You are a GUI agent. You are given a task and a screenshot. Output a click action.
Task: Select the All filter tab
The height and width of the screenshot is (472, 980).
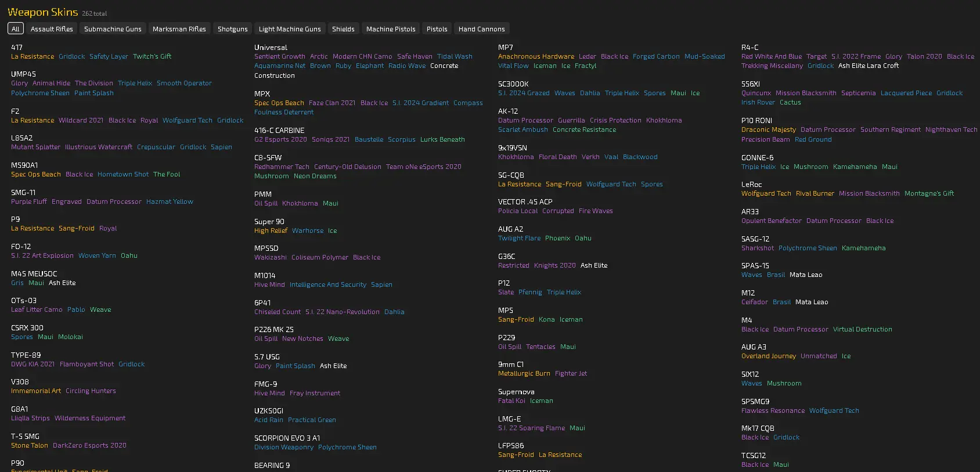click(16, 28)
